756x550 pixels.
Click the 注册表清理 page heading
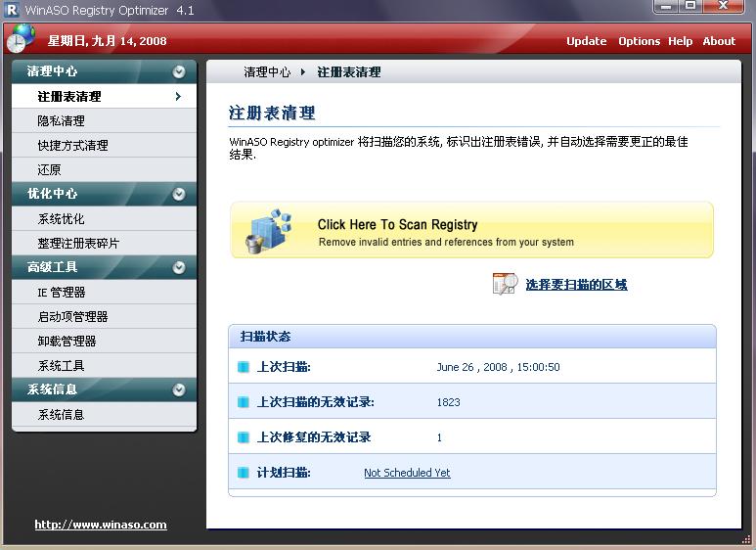(x=272, y=114)
